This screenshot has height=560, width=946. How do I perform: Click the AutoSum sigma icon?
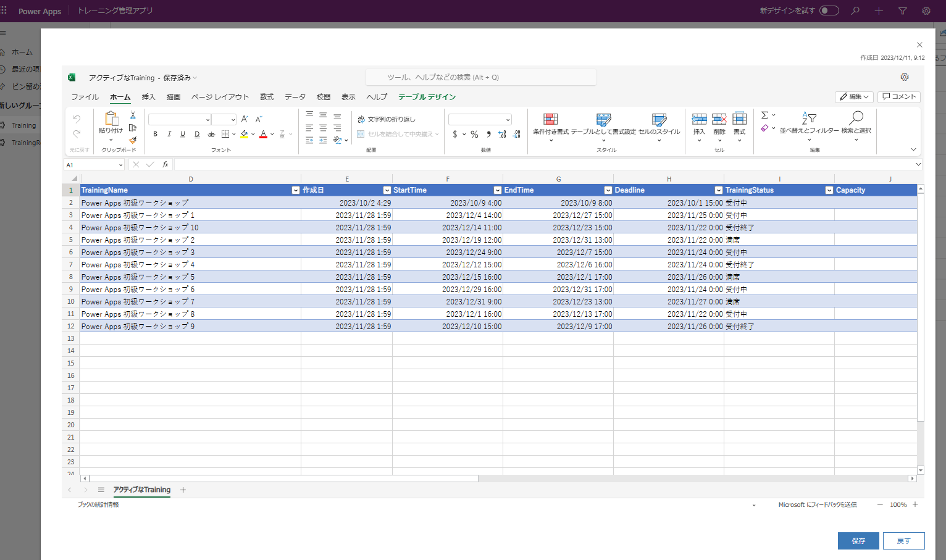pyautogui.click(x=764, y=115)
